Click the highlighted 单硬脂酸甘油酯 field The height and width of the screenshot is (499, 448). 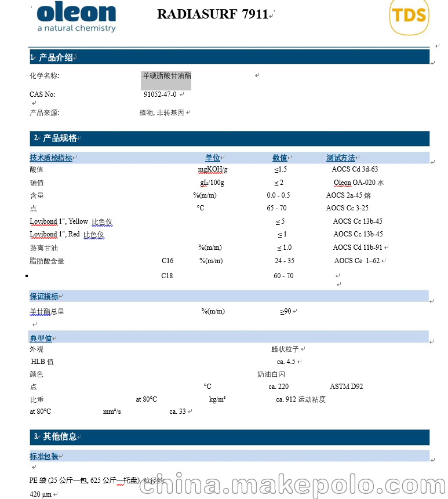click(x=166, y=80)
